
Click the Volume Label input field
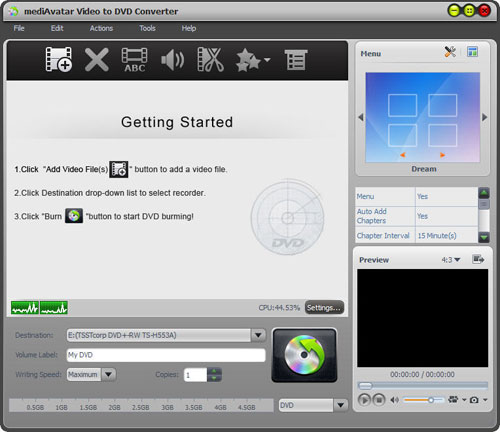click(166, 355)
